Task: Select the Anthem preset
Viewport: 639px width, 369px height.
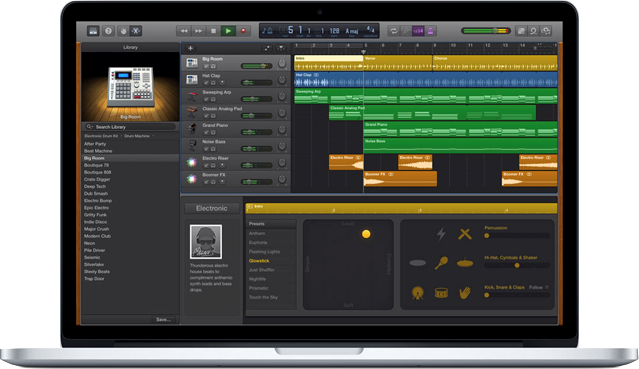Action: tap(257, 233)
